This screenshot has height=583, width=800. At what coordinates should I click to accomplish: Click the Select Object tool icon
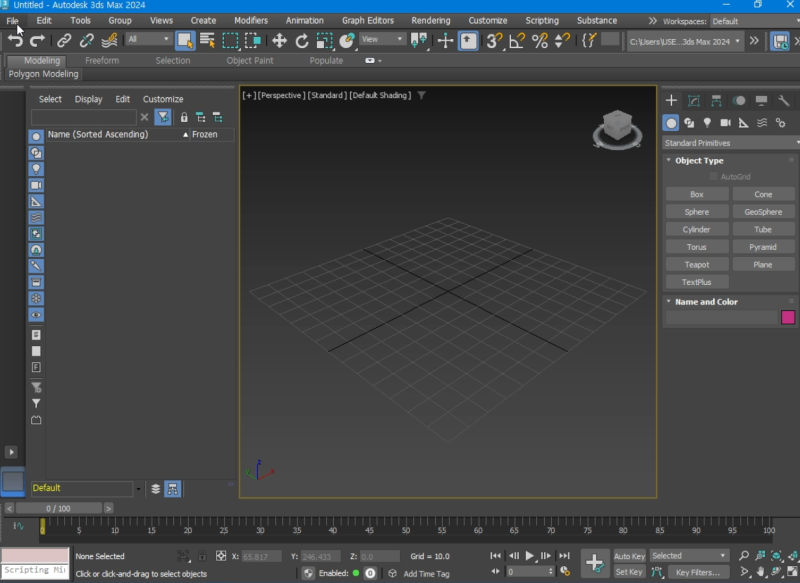tap(185, 41)
